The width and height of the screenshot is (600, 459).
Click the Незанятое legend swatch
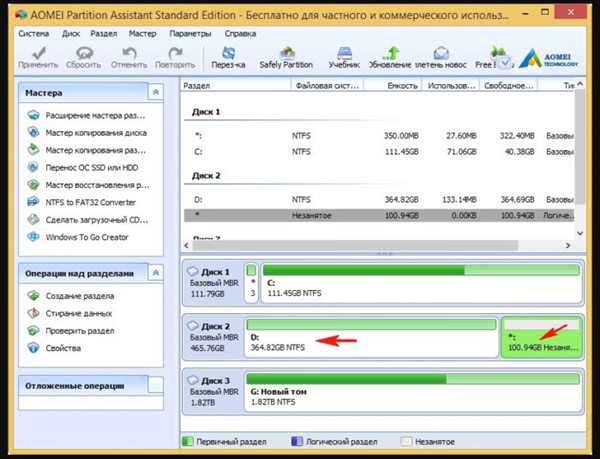pyautogui.click(x=406, y=442)
